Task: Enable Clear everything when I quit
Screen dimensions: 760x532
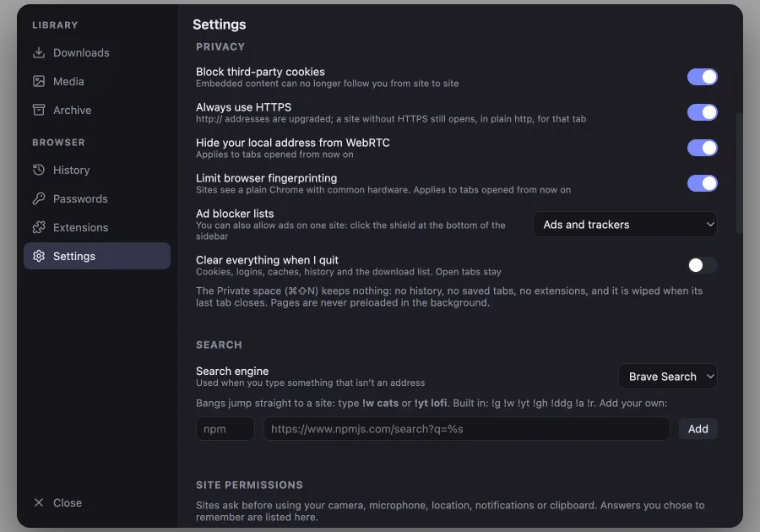Action: pos(702,265)
